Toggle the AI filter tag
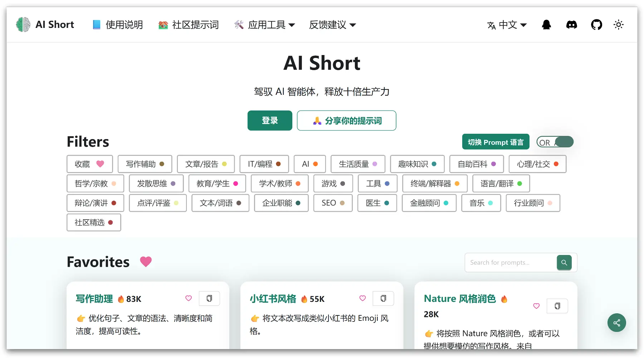Viewport: 644px width, 358px height. (310, 164)
